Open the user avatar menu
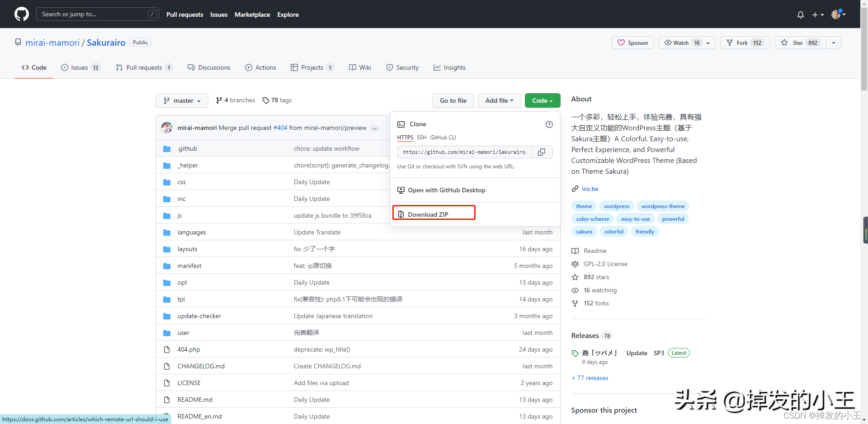 (839, 14)
